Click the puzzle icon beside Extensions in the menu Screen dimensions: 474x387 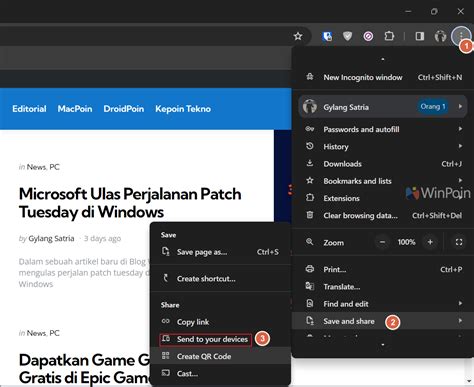[310, 198]
